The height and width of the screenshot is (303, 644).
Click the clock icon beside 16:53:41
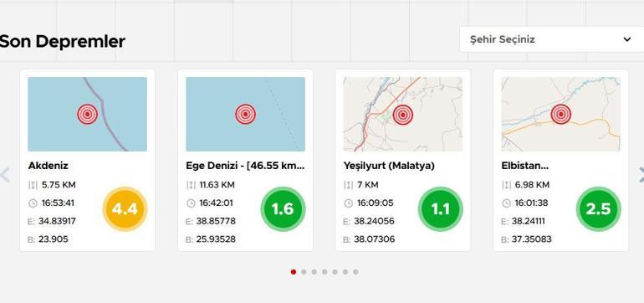click(33, 203)
